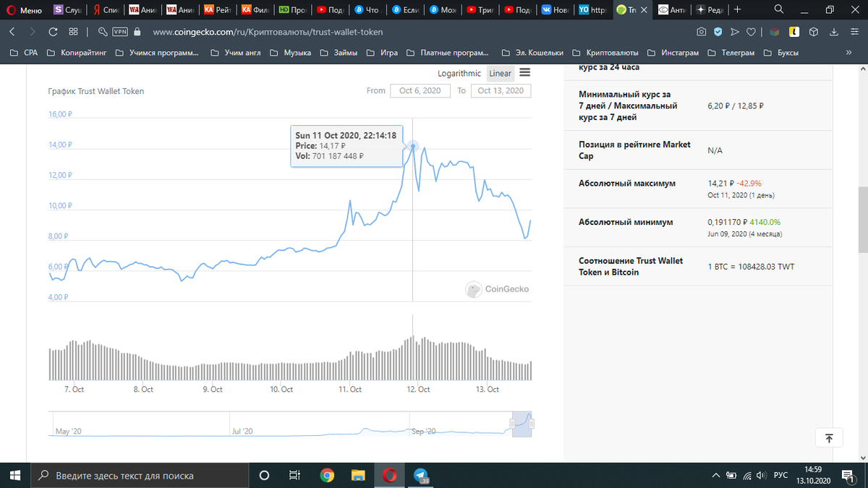Open the Криптовалюты bookmarks folder
The image size is (868, 488).
pyautogui.click(x=605, y=53)
